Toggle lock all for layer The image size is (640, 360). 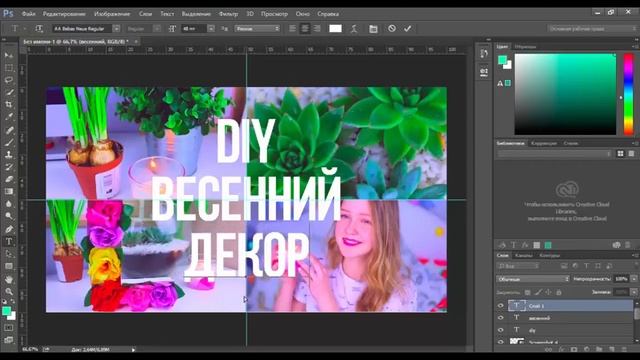pos(559,292)
